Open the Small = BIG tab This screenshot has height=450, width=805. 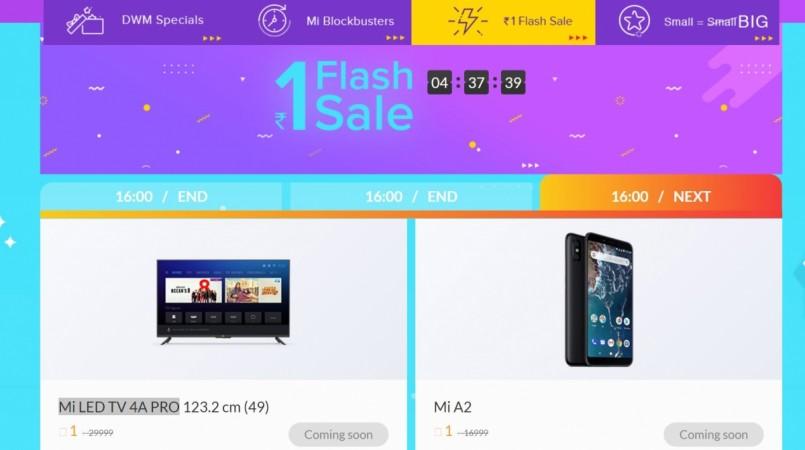pyautogui.click(x=687, y=22)
